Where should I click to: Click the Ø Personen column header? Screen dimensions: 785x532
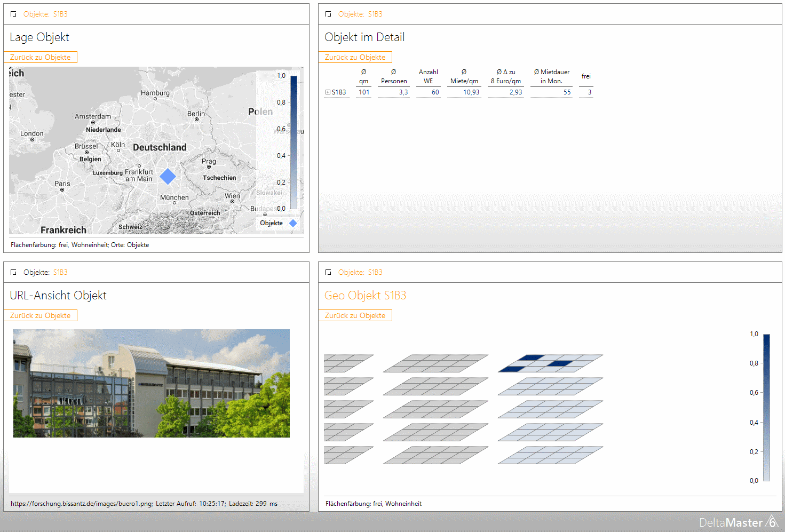394,76
